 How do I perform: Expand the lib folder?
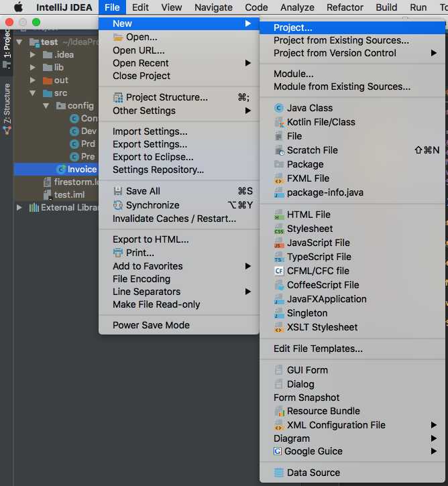point(33,67)
